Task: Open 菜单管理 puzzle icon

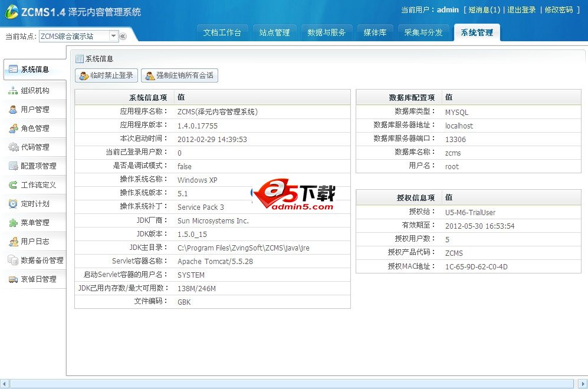Action: click(13, 223)
